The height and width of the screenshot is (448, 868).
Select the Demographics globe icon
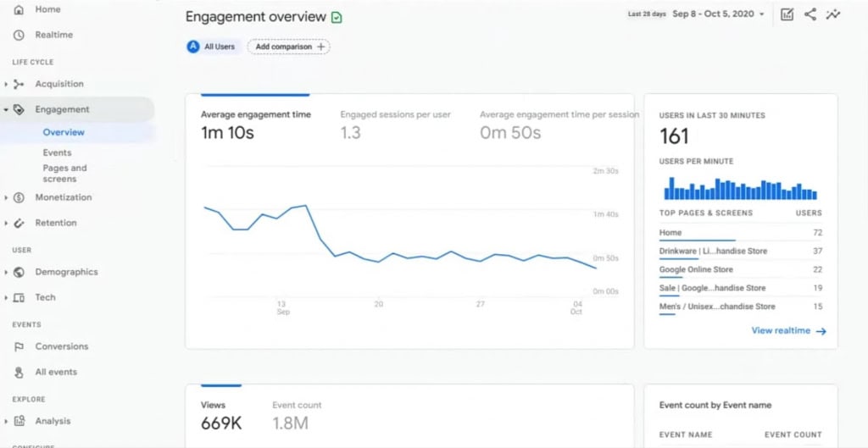(x=19, y=272)
